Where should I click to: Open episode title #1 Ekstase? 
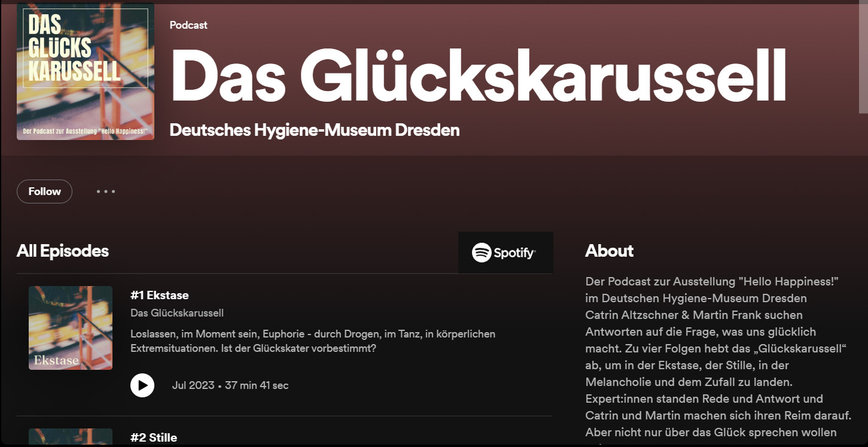[160, 295]
